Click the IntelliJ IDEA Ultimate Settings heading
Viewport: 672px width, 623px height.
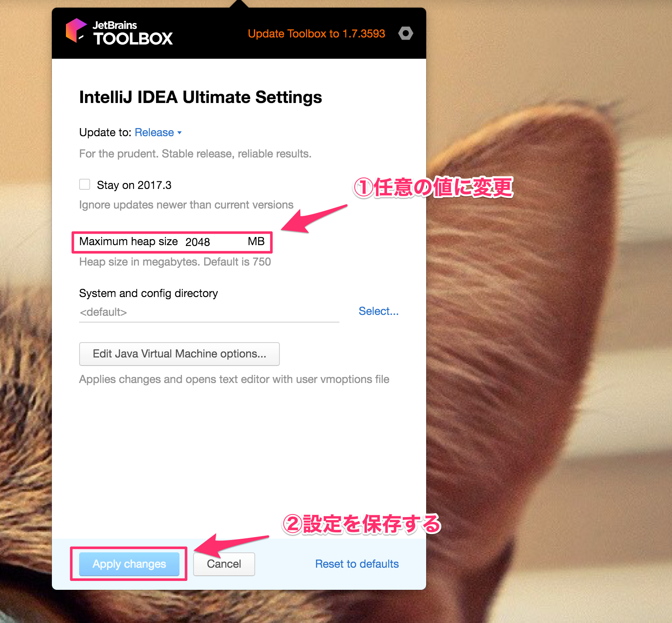pyautogui.click(x=200, y=97)
